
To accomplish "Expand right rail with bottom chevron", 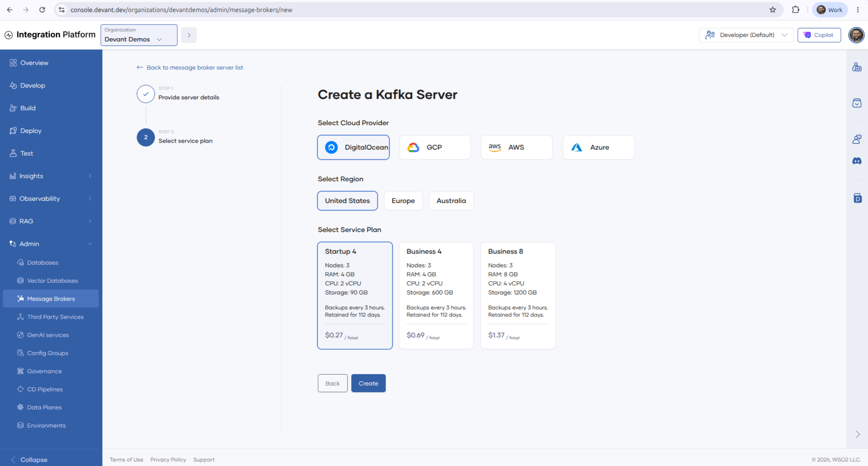I will 858,434.
